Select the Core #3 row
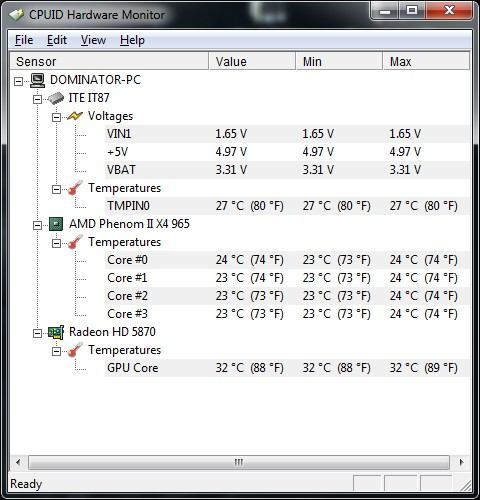 tap(287, 314)
